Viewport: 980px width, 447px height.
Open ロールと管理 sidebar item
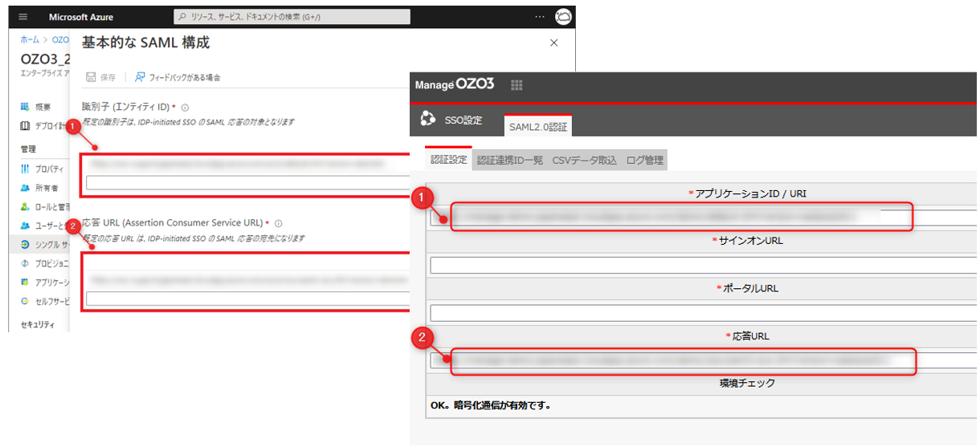[45, 207]
